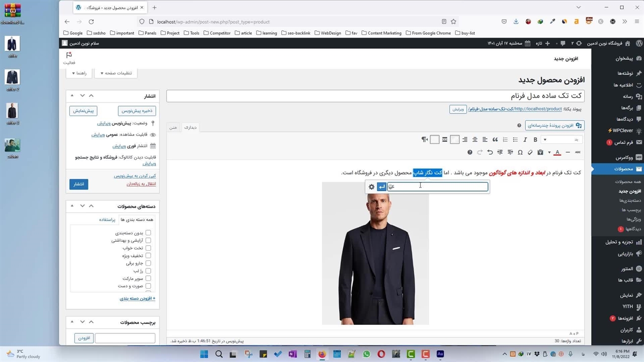The height and width of the screenshot is (362, 644).
Task: Open the paragraph format dropdown in the editor
Action: click(x=561, y=140)
